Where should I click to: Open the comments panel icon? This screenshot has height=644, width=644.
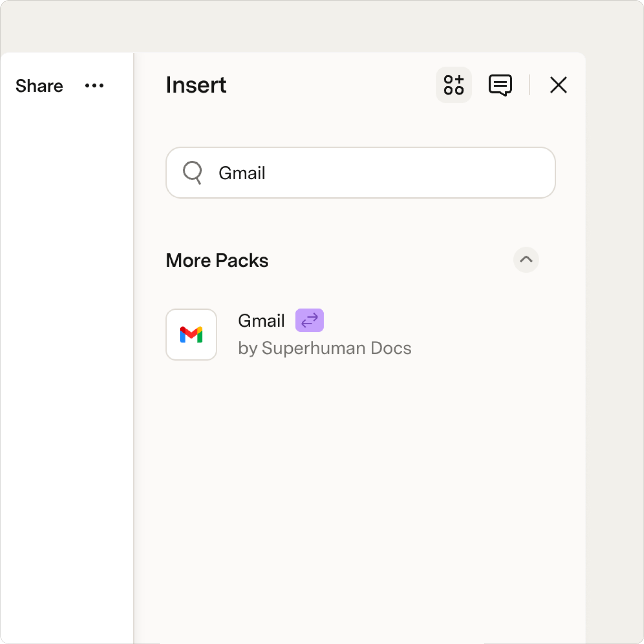pos(500,85)
